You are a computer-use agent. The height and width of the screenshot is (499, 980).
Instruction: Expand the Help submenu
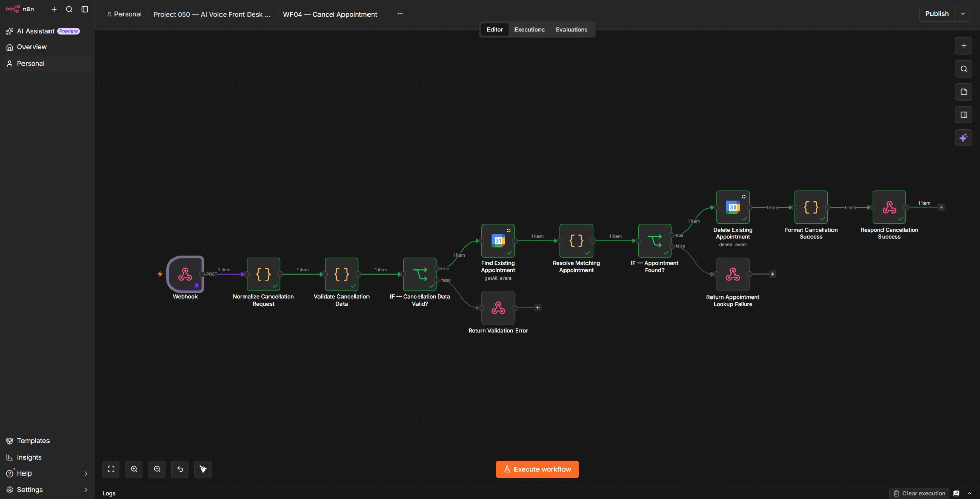pyautogui.click(x=86, y=473)
